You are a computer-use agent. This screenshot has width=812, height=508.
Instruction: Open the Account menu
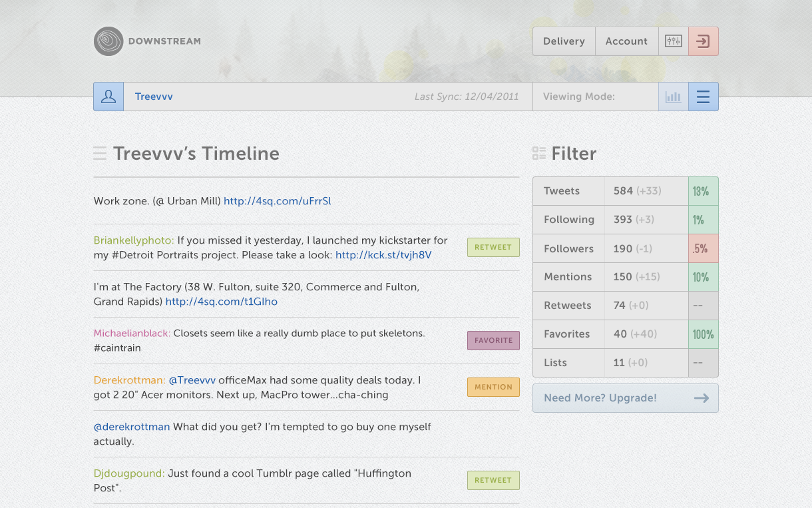(626, 41)
